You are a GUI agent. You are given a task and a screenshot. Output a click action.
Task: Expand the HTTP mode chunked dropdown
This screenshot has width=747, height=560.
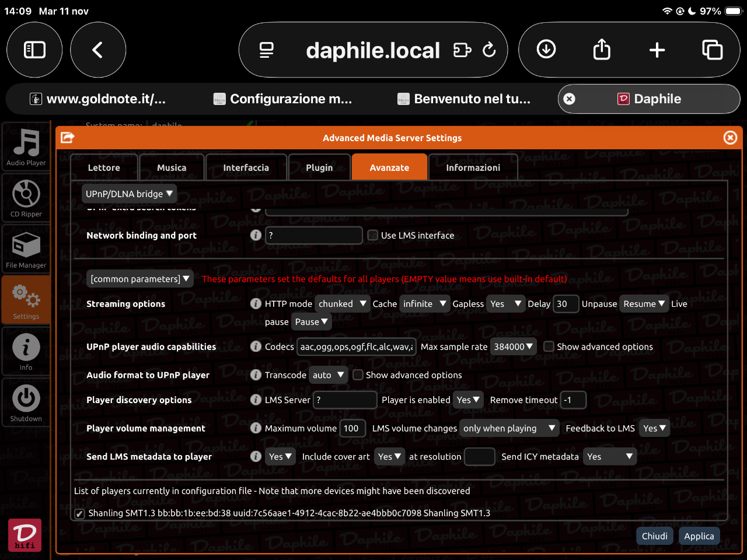click(342, 304)
